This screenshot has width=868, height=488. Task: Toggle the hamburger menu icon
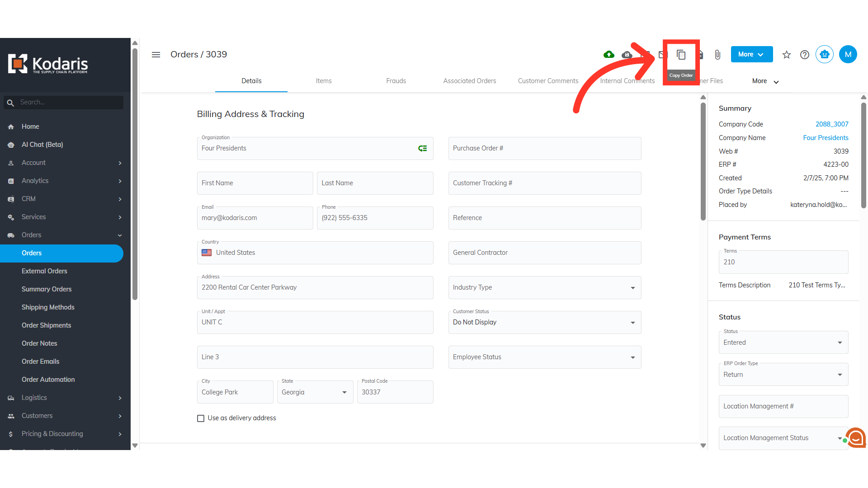pos(156,55)
